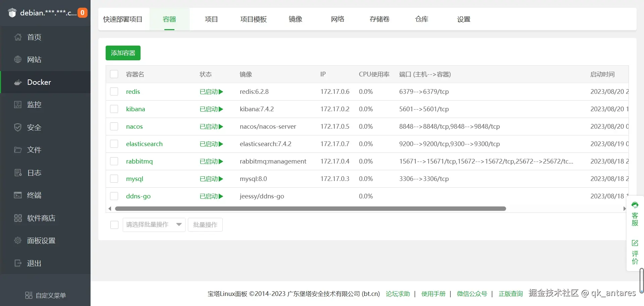Open the nacos container link

[135, 126]
